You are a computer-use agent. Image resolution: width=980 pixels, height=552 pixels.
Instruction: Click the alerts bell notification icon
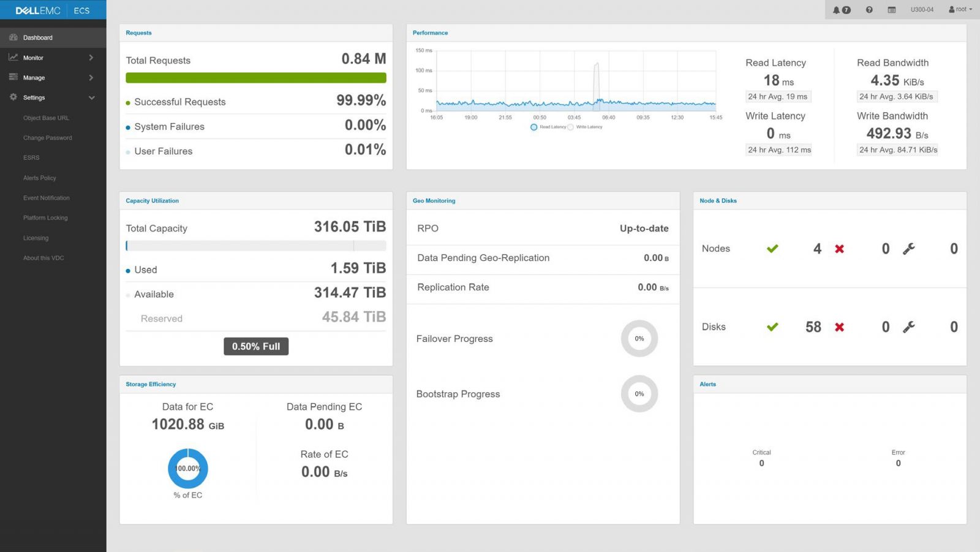click(837, 10)
